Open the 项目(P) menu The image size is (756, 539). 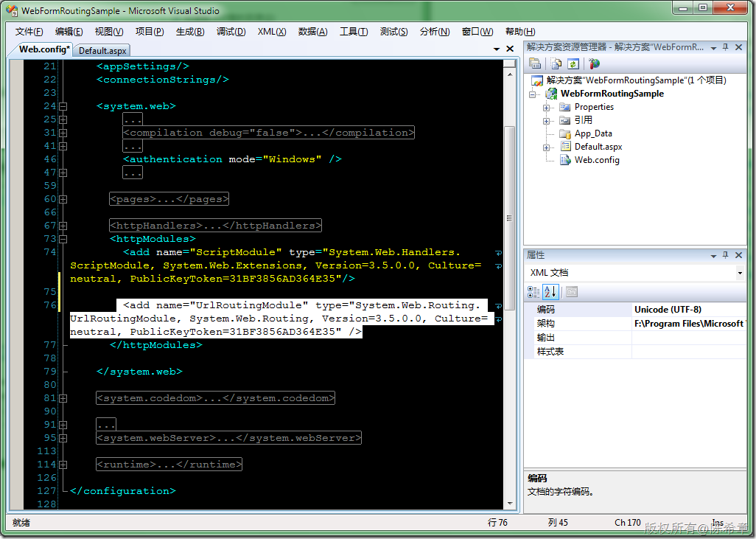point(150,32)
